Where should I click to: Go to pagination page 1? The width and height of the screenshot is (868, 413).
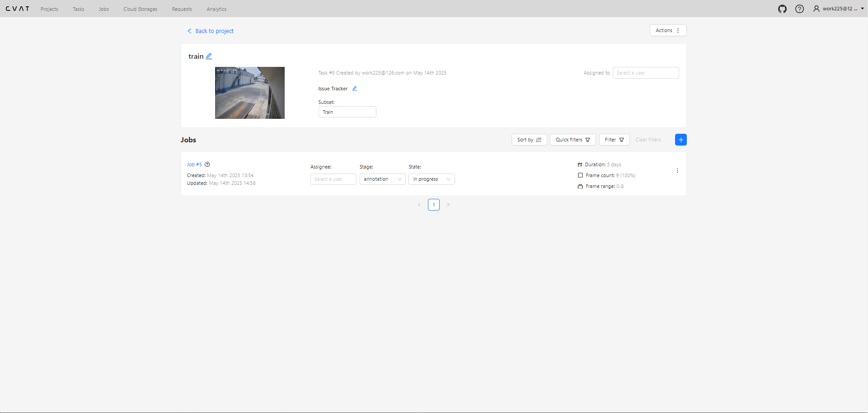point(434,205)
